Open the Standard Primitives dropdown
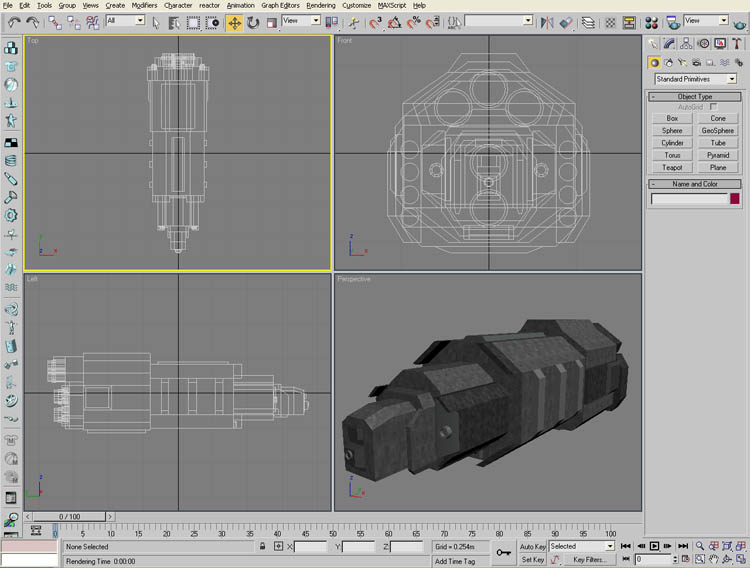The image size is (750, 568). [x=695, y=78]
